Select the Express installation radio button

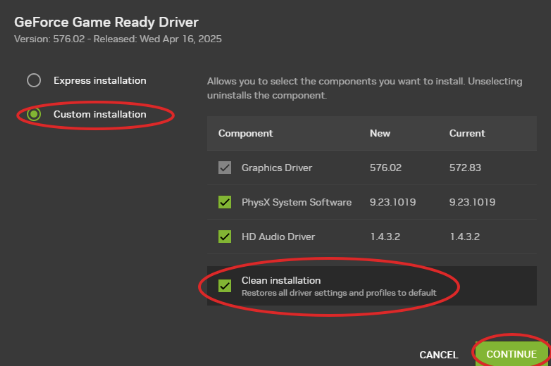(34, 80)
